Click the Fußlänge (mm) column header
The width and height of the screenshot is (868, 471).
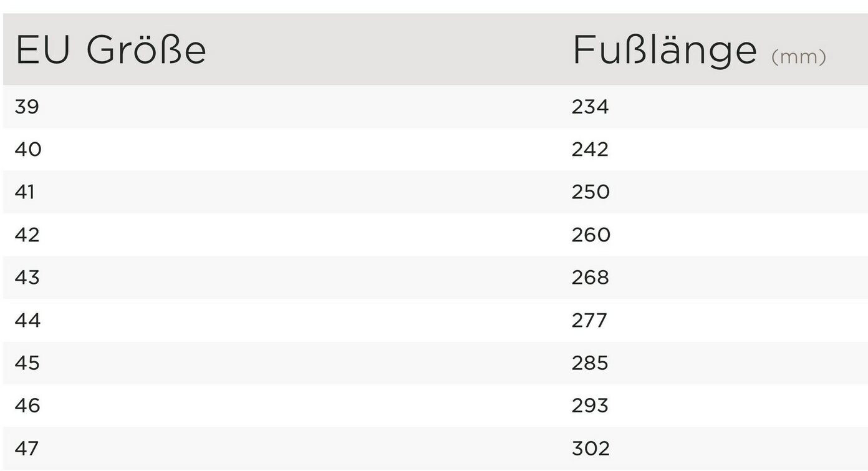click(698, 51)
